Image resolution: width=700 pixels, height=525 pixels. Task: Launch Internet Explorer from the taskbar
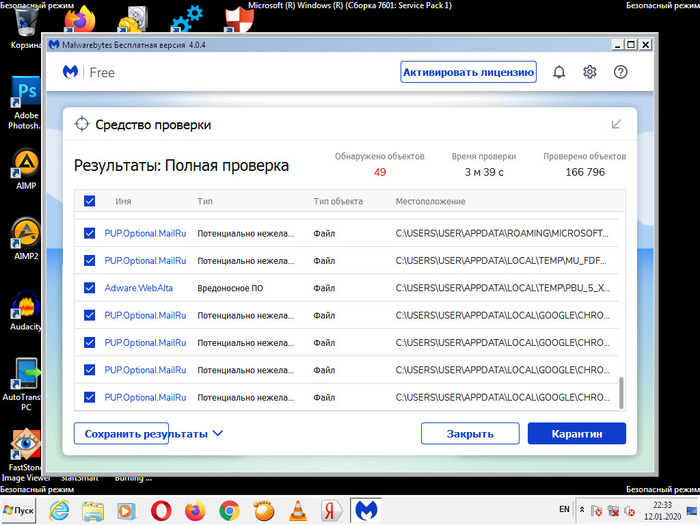(x=59, y=510)
